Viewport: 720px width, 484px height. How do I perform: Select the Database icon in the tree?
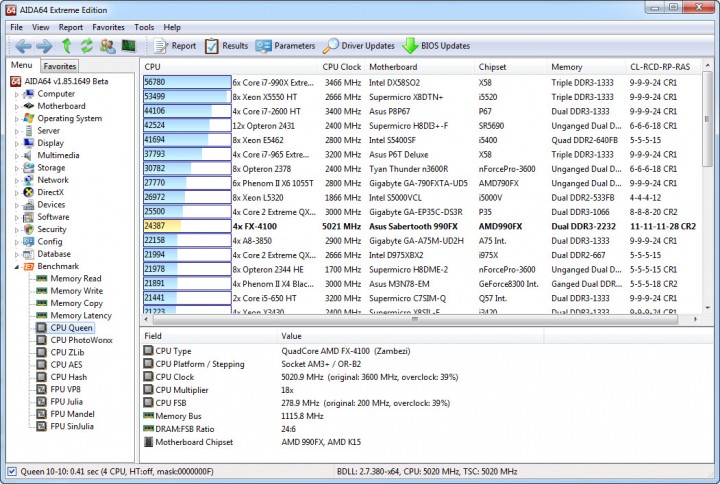[x=28, y=254]
